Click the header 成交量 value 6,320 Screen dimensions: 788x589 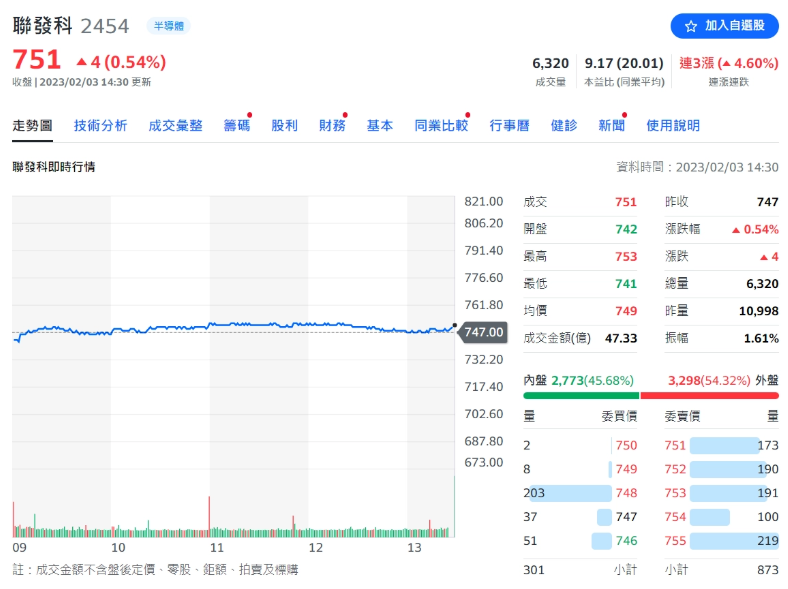point(550,63)
